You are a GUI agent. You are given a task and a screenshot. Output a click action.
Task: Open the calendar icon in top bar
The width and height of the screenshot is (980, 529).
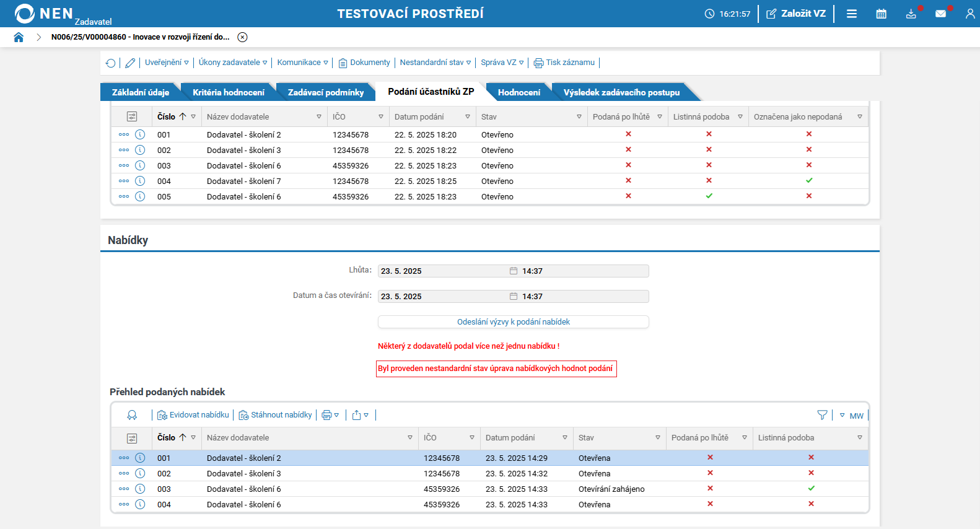coord(881,14)
